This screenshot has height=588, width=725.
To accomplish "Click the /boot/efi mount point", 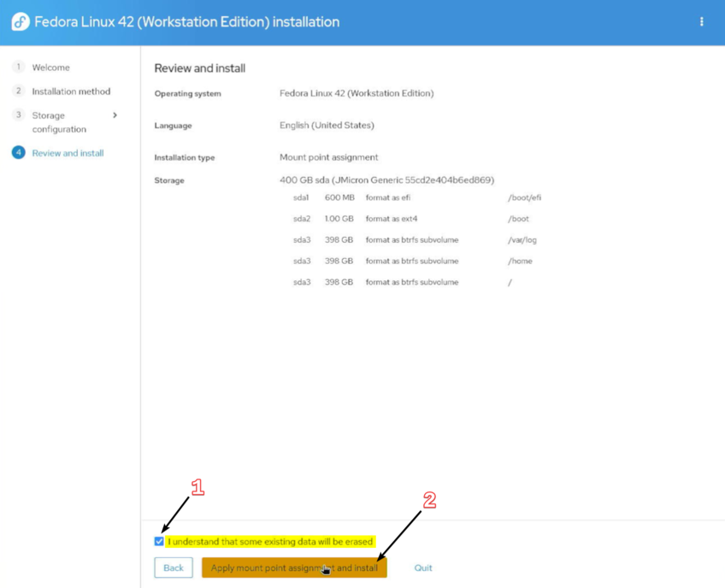I will point(524,197).
